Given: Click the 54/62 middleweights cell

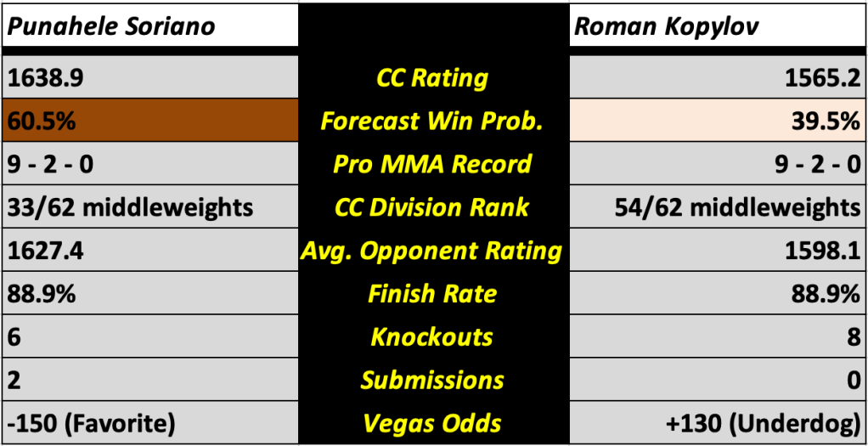Looking at the screenshot, I should tap(737, 207).
